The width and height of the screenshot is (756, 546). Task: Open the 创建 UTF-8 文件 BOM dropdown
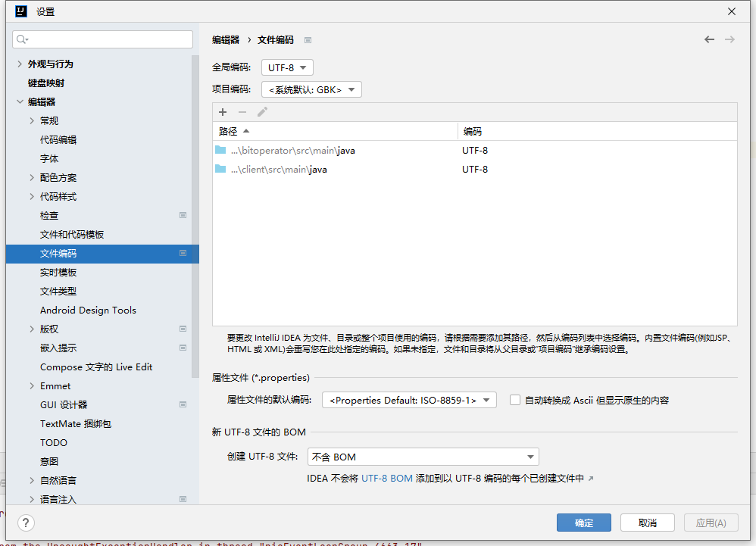(x=423, y=457)
